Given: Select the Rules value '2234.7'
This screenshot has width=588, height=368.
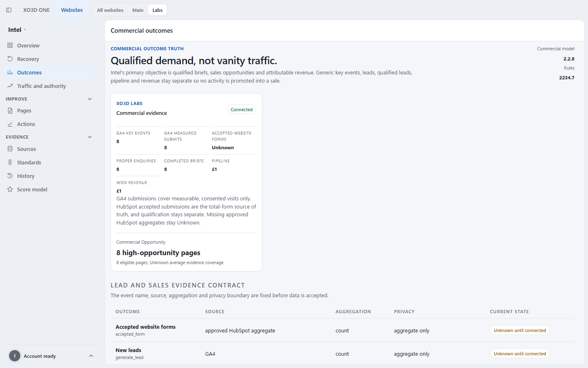Looking at the screenshot, I should pyautogui.click(x=567, y=78).
